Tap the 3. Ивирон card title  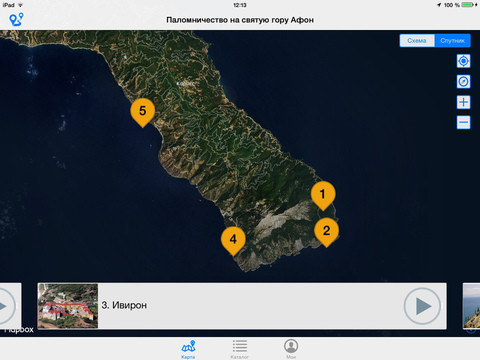click(x=124, y=305)
